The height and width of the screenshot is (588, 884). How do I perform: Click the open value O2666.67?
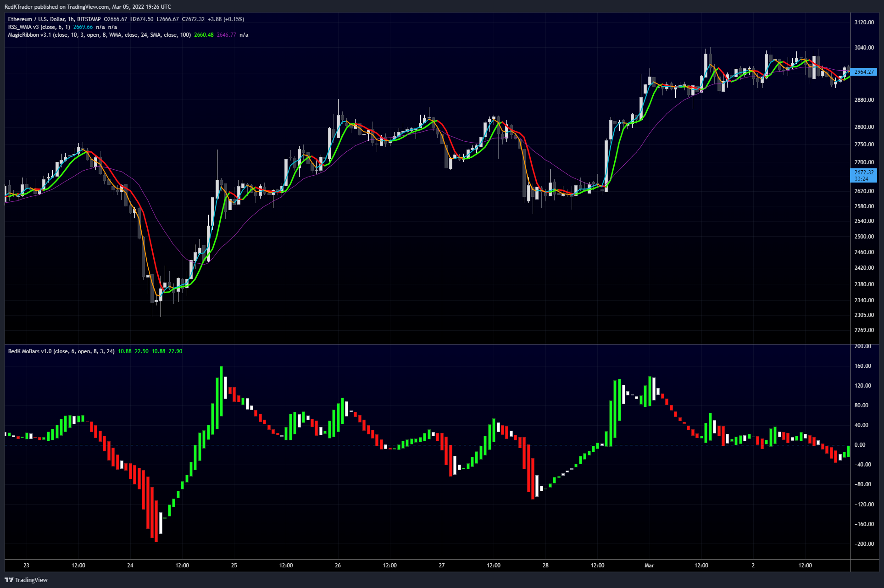[x=116, y=19]
